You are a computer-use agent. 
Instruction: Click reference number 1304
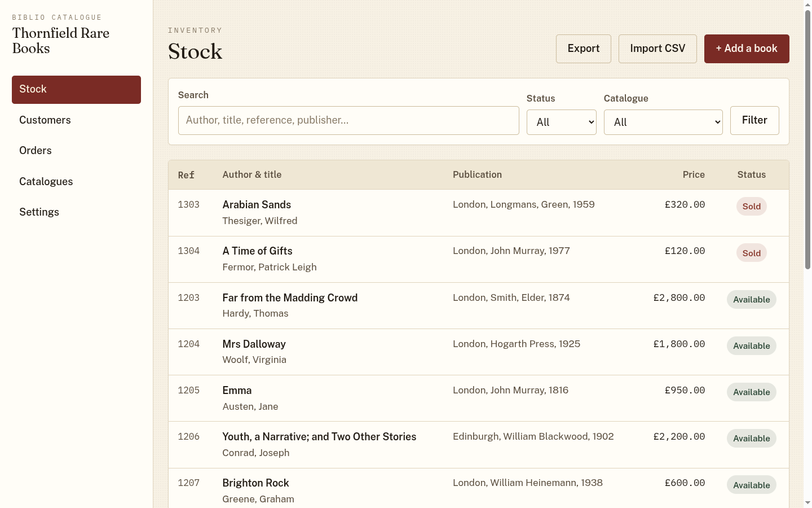(189, 251)
